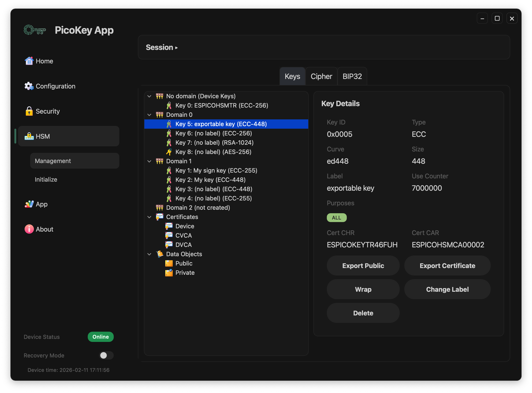This screenshot has width=532, height=393.
Task: Toggle the Recovery Mode switch
Action: pos(106,355)
